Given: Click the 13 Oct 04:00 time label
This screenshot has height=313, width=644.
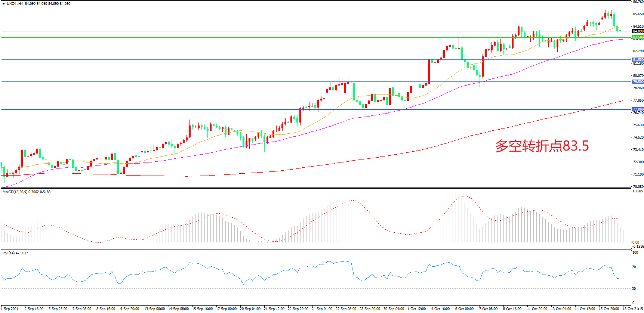Looking at the screenshot, I should tap(561, 309).
